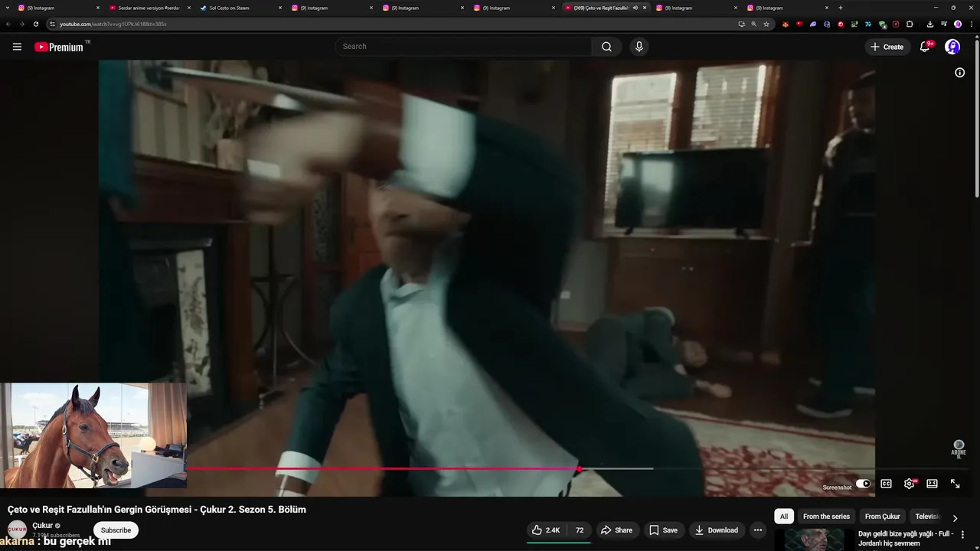Click the browser address bar URL

(113, 24)
